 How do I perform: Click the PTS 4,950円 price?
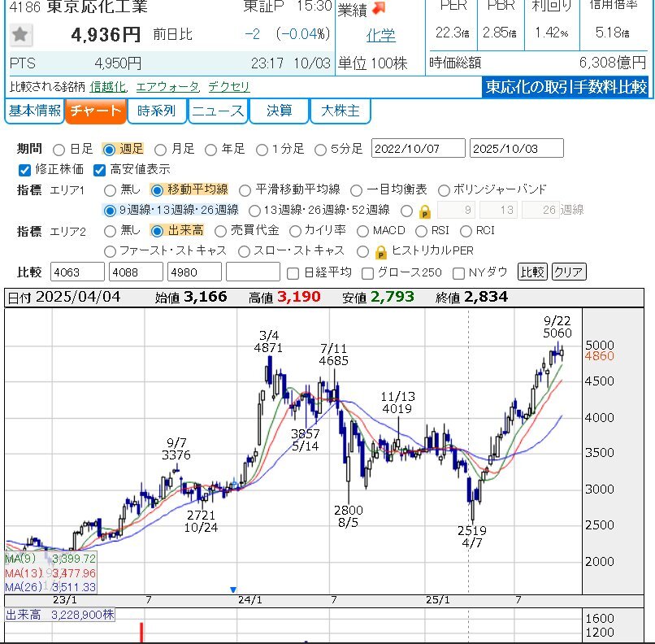pyautogui.click(x=118, y=63)
